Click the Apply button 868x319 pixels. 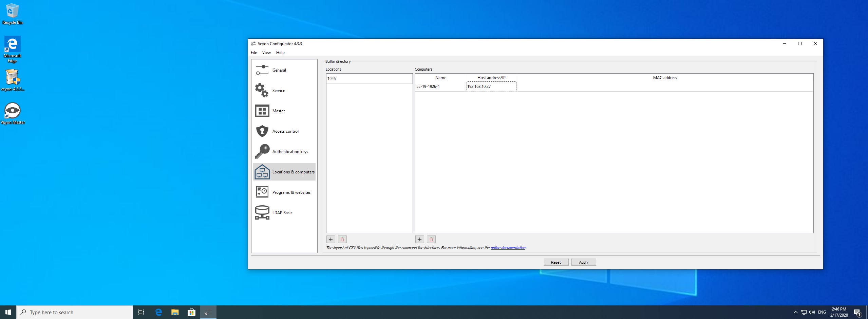584,262
